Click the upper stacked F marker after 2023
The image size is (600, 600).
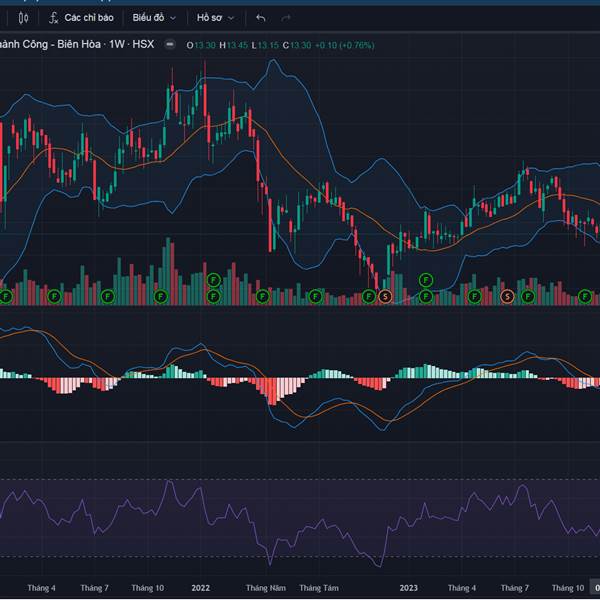point(425,279)
